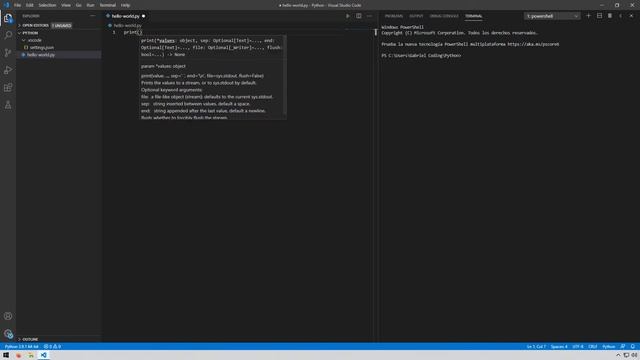Split the terminal panel
Screen dimensions: 640x360
pos(599,16)
